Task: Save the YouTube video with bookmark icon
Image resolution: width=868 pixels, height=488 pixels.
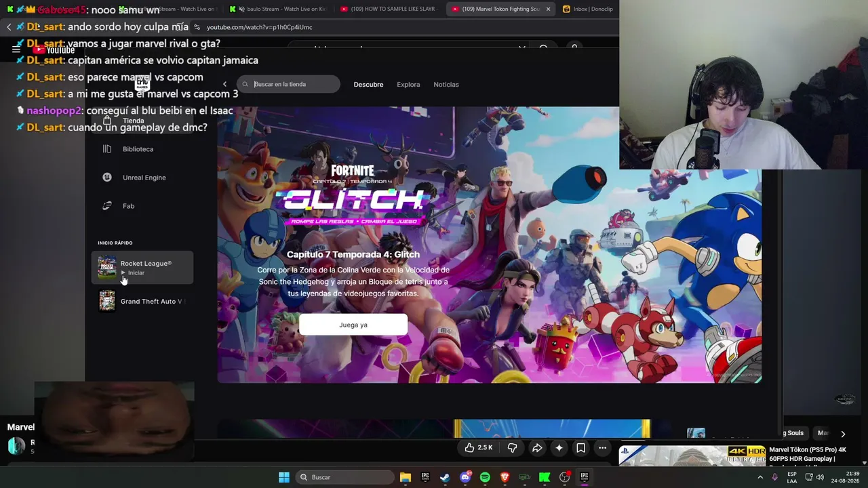Action: pyautogui.click(x=580, y=448)
